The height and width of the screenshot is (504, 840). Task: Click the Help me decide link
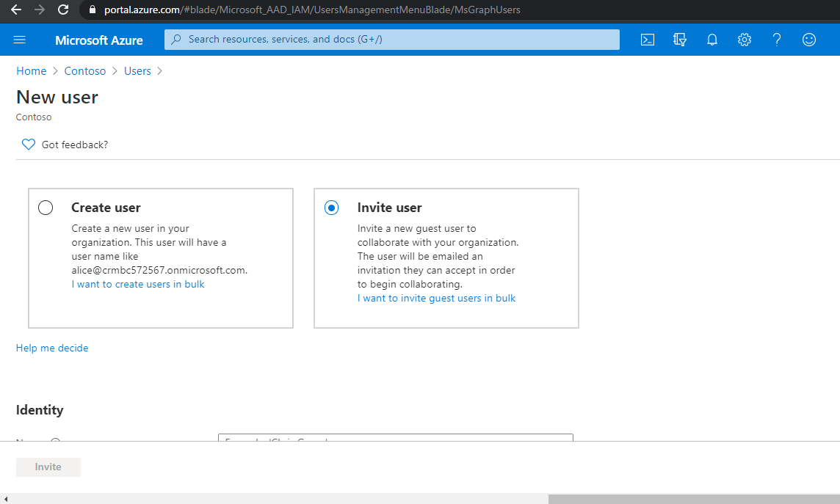(51, 347)
